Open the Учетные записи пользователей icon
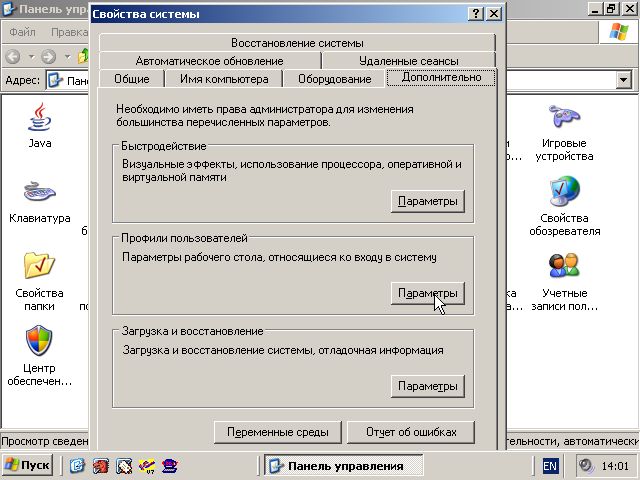 click(x=564, y=265)
